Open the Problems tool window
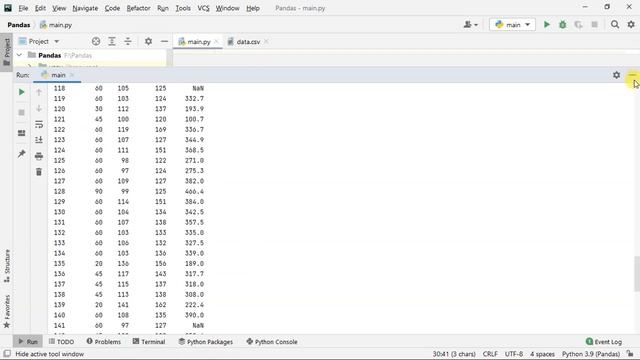Viewport: 640px width, 360px height. [x=104, y=342]
